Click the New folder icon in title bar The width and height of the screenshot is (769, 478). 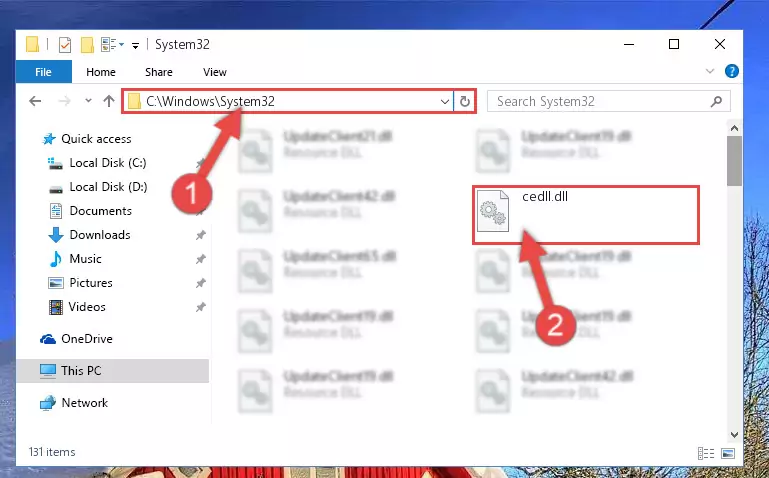click(87, 45)
